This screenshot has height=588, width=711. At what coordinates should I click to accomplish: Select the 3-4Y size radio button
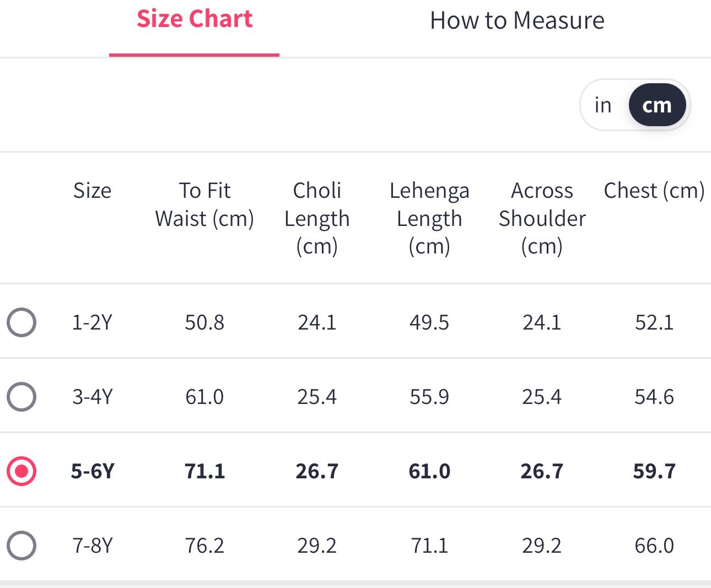[x=21, y=397]
